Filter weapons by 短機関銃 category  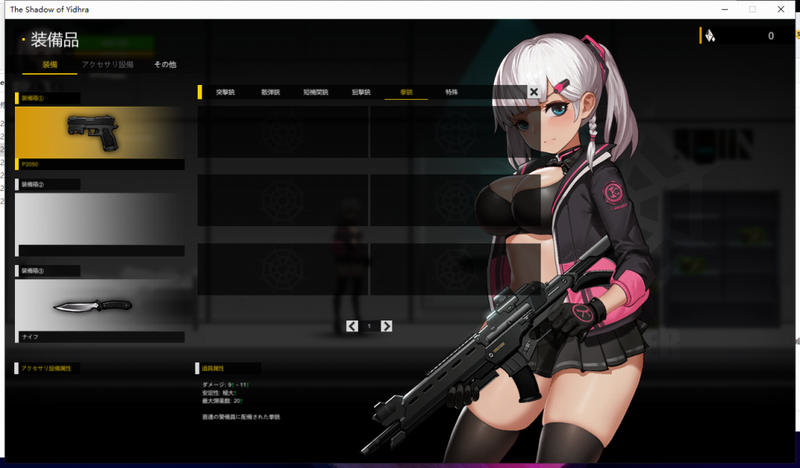coord(315,92)
